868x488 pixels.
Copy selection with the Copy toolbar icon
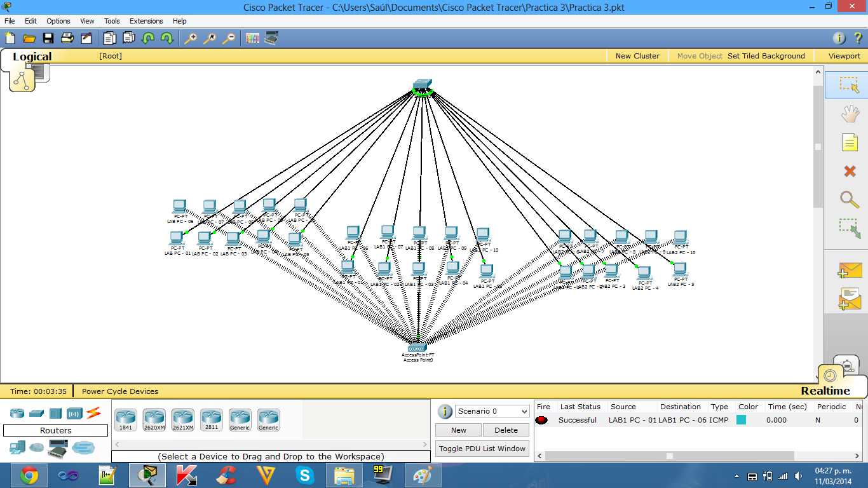point(110,38)
